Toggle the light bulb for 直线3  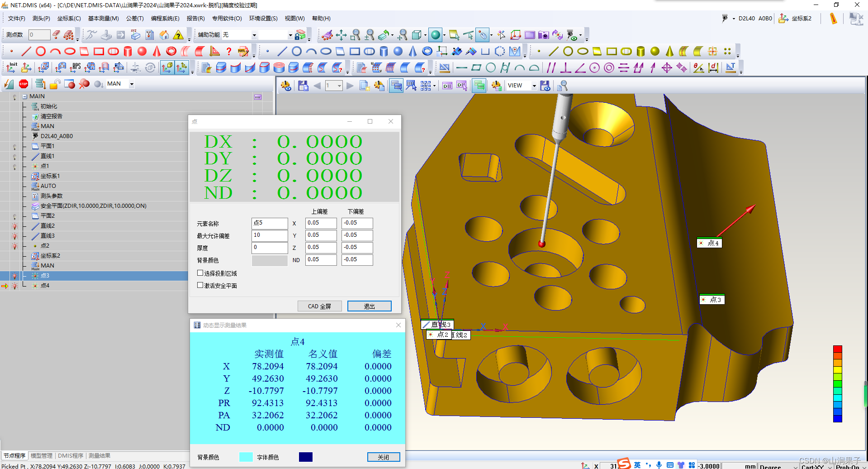click(x=14, y=236)
